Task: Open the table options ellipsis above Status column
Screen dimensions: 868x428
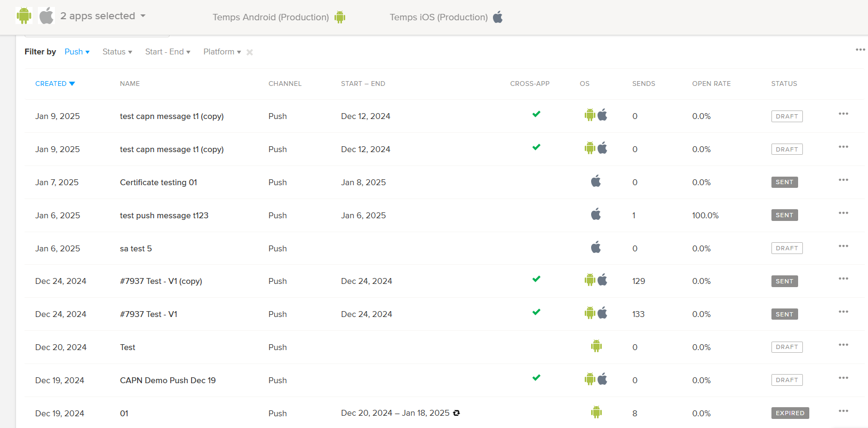Action: point(860,50)
